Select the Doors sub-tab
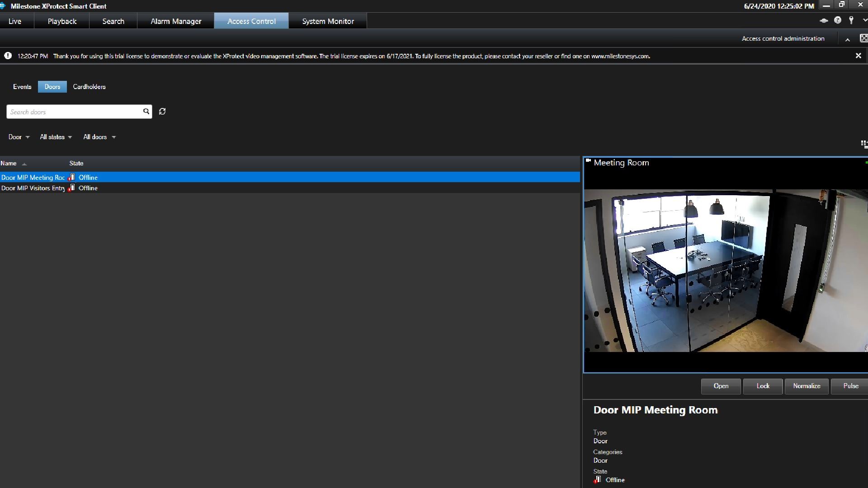The height and width of the screenshot is (488, 868). click(52, 87)
